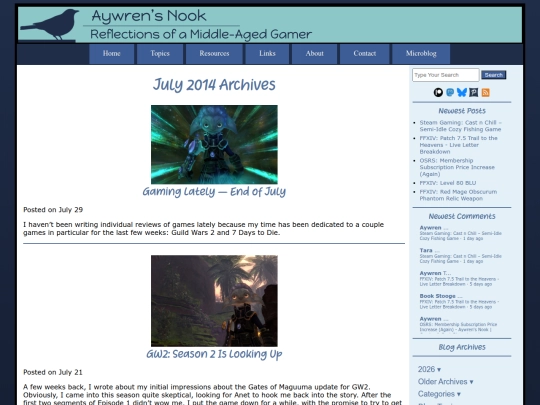This screenshot has width=540, height=405.
Task: Expand the 2026 archive list
Action: pyautogui.click(x=429, y=369)
